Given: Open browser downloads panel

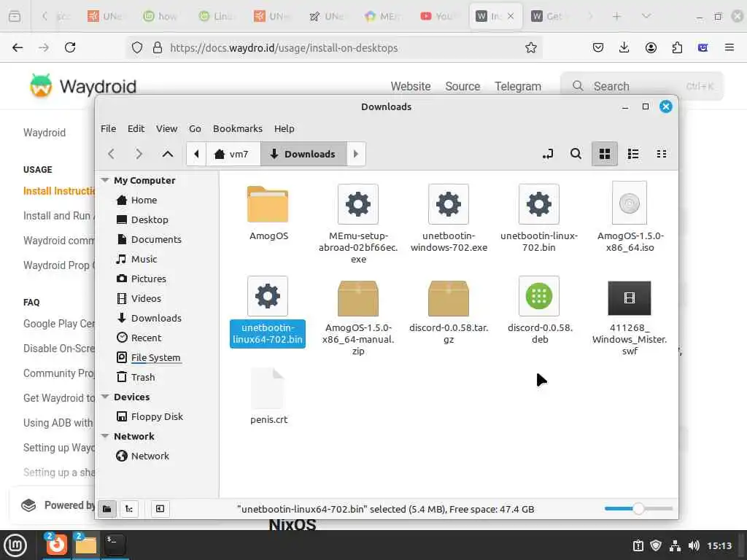Looking at the screenshot, I should tap(624, 47).
